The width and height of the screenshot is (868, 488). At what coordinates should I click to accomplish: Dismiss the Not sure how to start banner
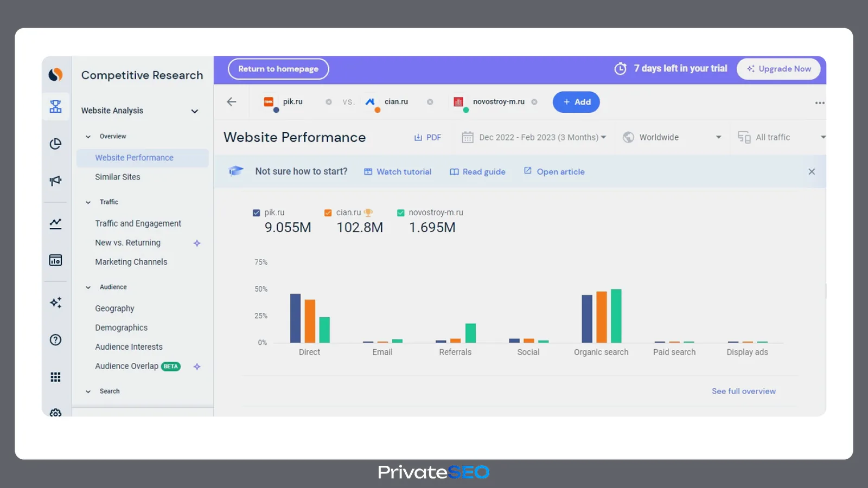coord(812,171)
